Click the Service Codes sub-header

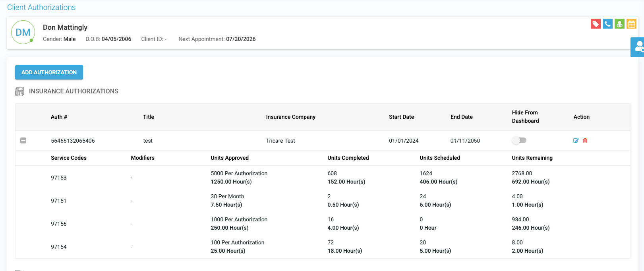[x=69, y=158]
